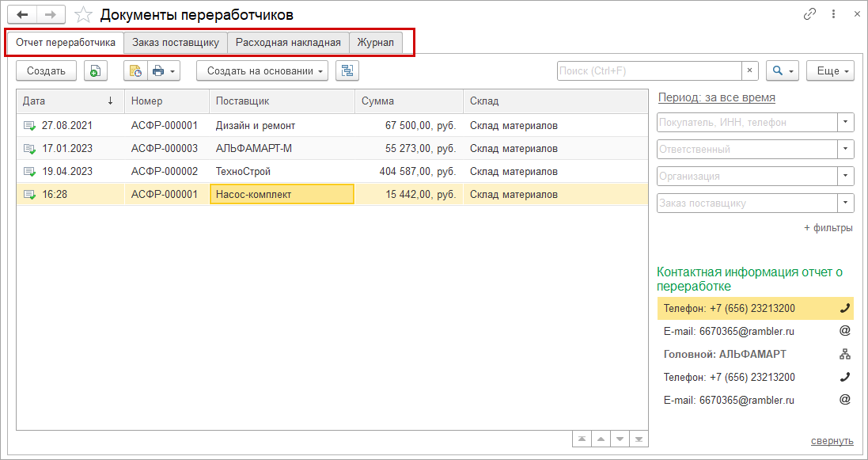Go forward with the right arrow button
Viewport: 868px width, 460px height.
(51, 14)
